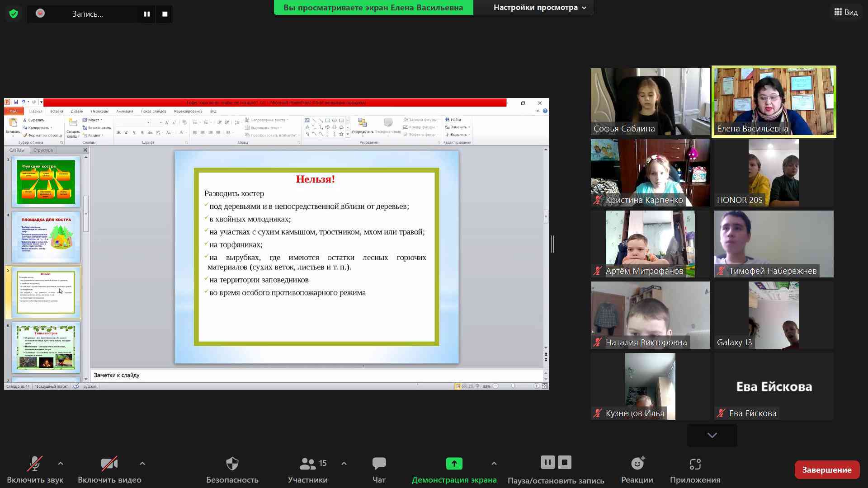Open the Security shield icon

click(x=232, y=464)
